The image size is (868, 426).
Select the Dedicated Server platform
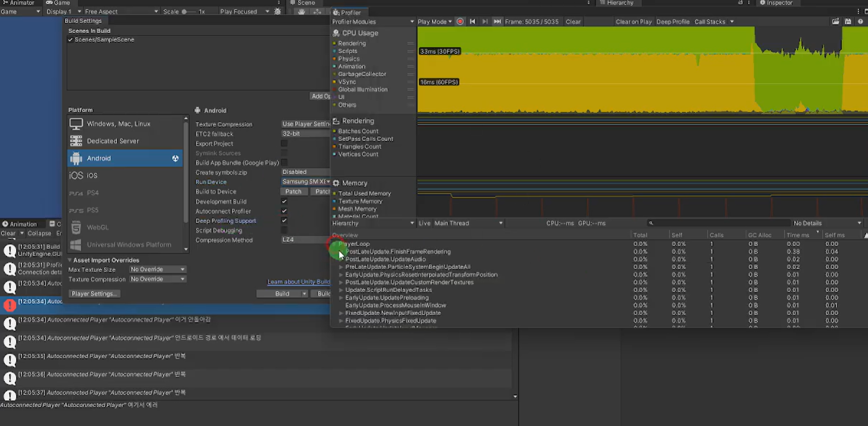pyautogui.click(x=113, y=141)
